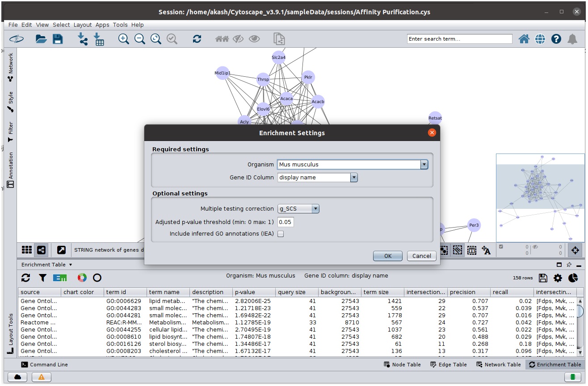588x386 pixels.
Task: Click Show All Nodes and Edges eye icon
Action: [254, 39]
